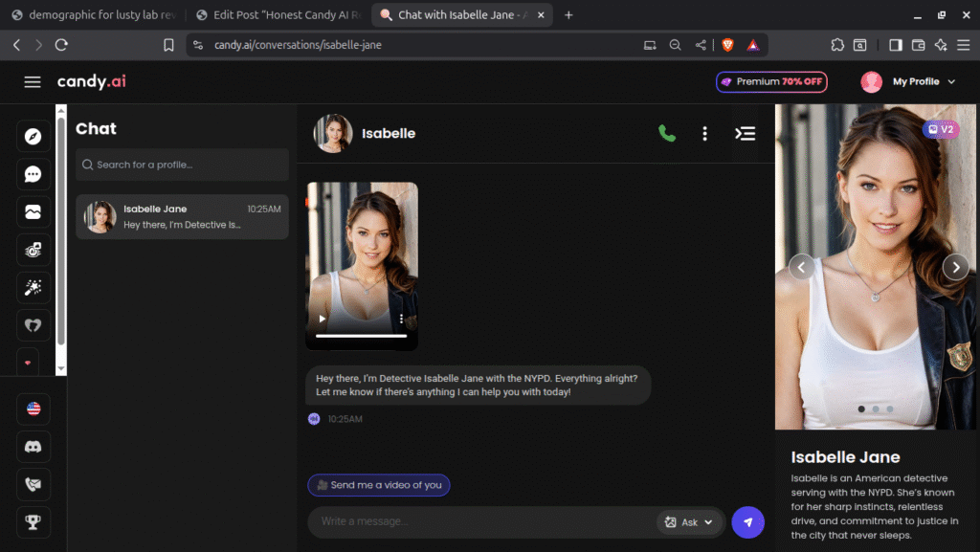Click Send me a video of you
Image resolution: width=980 pixels, height=552 pixels.
point(379,485)
